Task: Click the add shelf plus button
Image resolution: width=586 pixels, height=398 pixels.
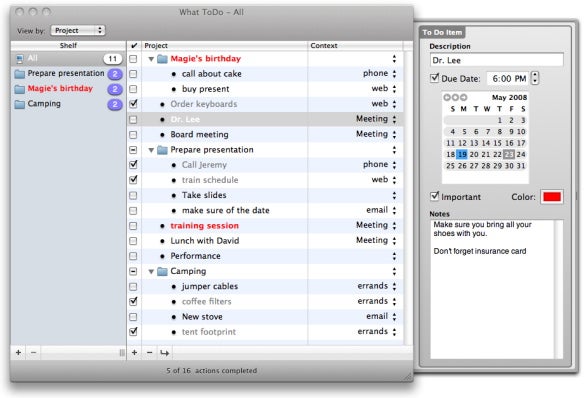Action: (x=18, y=352)
